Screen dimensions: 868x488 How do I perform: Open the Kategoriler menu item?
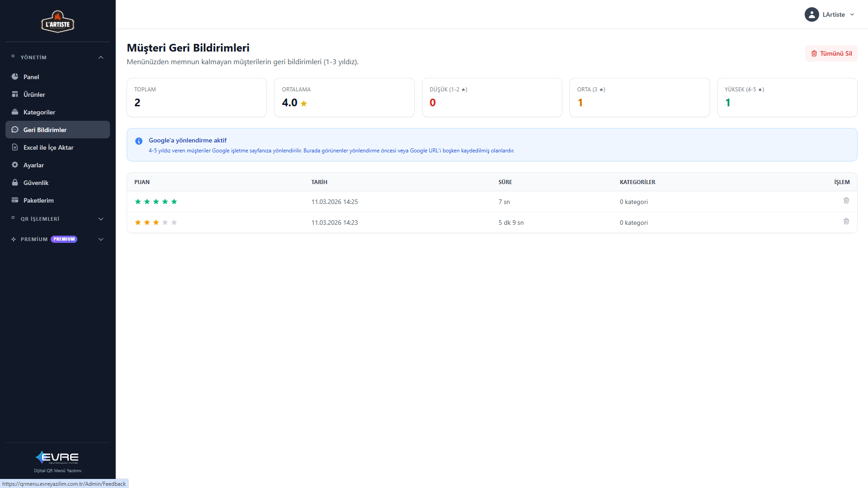pos(57,112)
